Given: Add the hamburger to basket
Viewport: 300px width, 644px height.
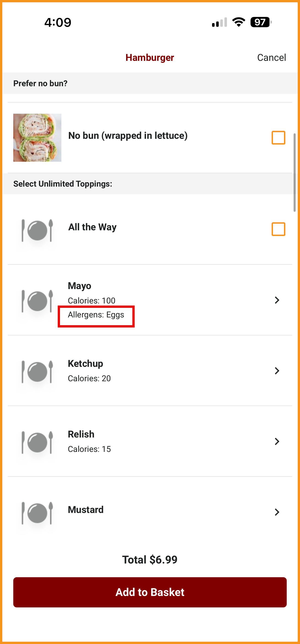Looking at the screenshot, I should click(150, 592).
